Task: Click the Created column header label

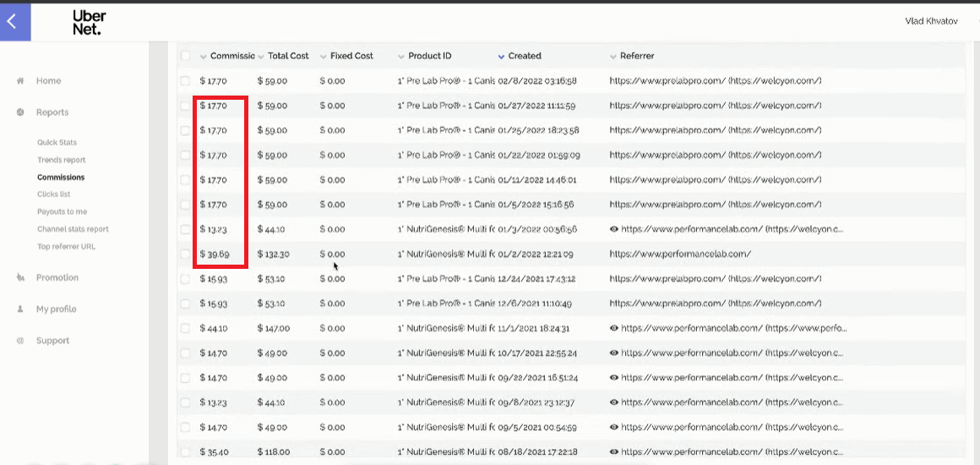Action: point(525,56)
